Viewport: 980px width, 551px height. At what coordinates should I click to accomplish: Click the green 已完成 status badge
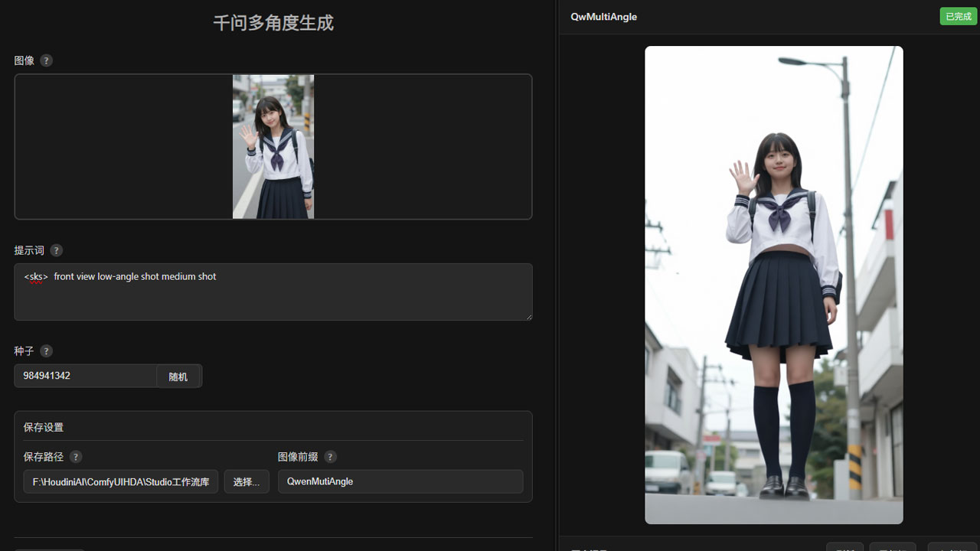958,17
